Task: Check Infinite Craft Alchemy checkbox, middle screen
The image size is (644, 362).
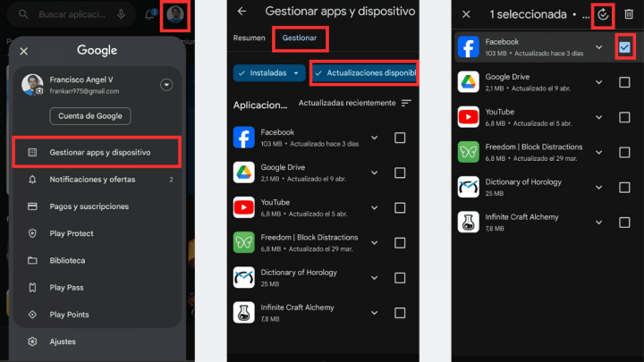Action: pyautogui.click(x=400, y=313)
